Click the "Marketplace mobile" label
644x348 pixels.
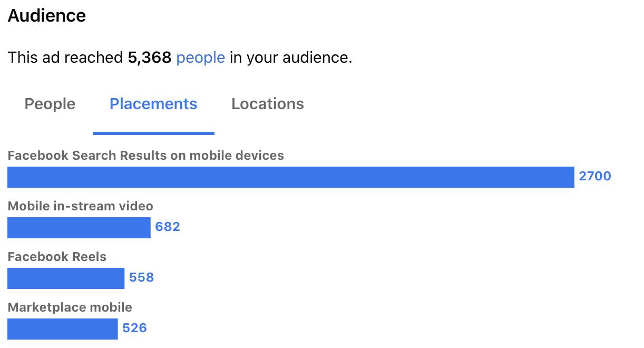click(70, 307)
